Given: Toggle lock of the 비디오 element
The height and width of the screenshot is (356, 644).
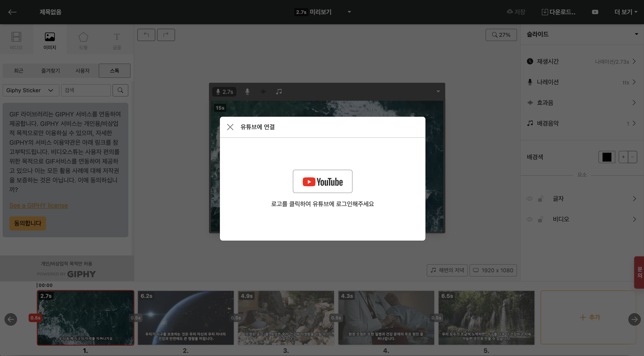Looking at the screenshot, I should point(541,219).
